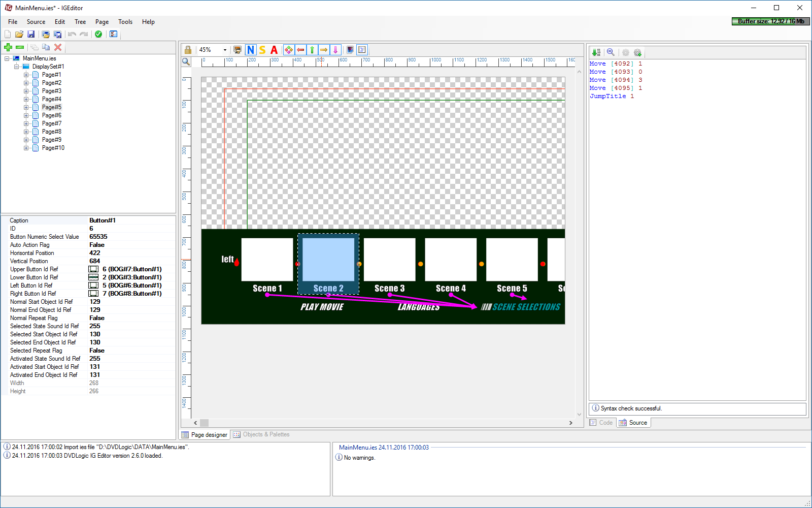Click the gold padlock lock icon
Image resolution: width=812 pixels, height=508 pixels.
pos(188,50)
